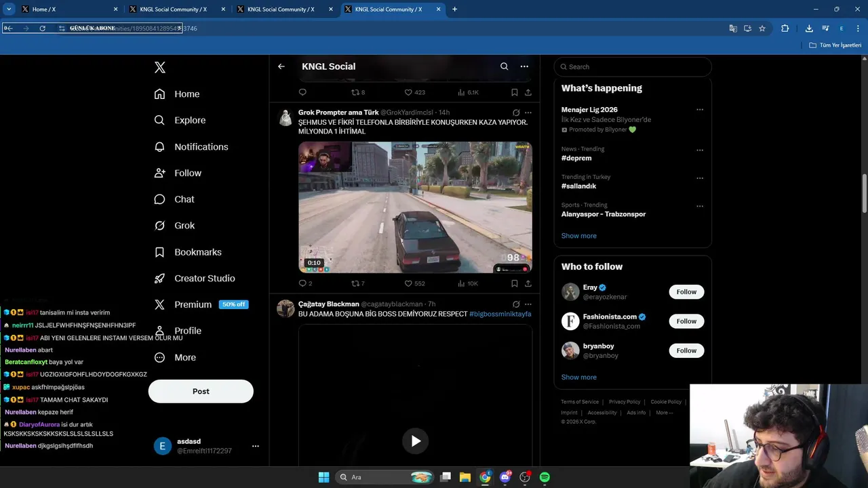
Task: Open Windows Start menu
Action: [x=323, y=477]
